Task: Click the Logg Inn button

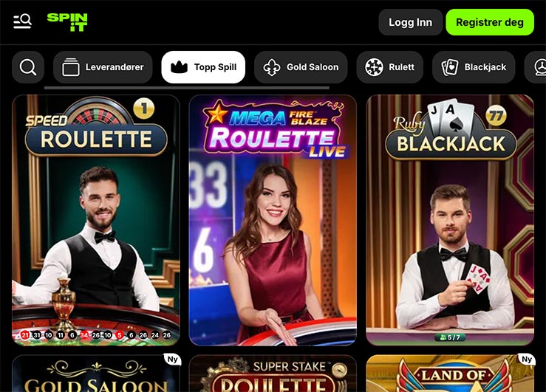Action: (411, 22)
